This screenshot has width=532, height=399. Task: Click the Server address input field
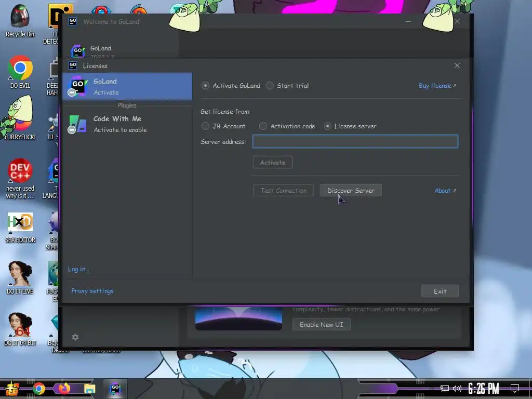point(355,141)
